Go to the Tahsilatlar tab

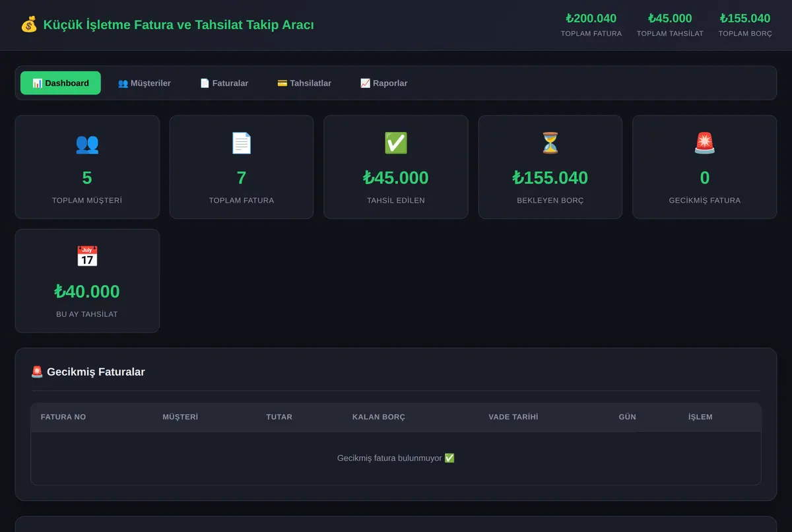304,83
